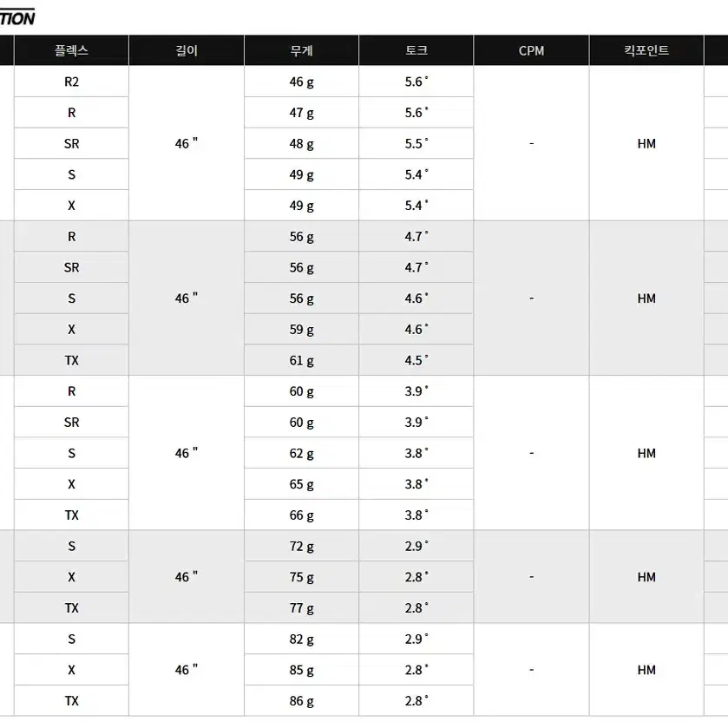
Task: Select the 62 g weight cell
Action: point(301,453)
